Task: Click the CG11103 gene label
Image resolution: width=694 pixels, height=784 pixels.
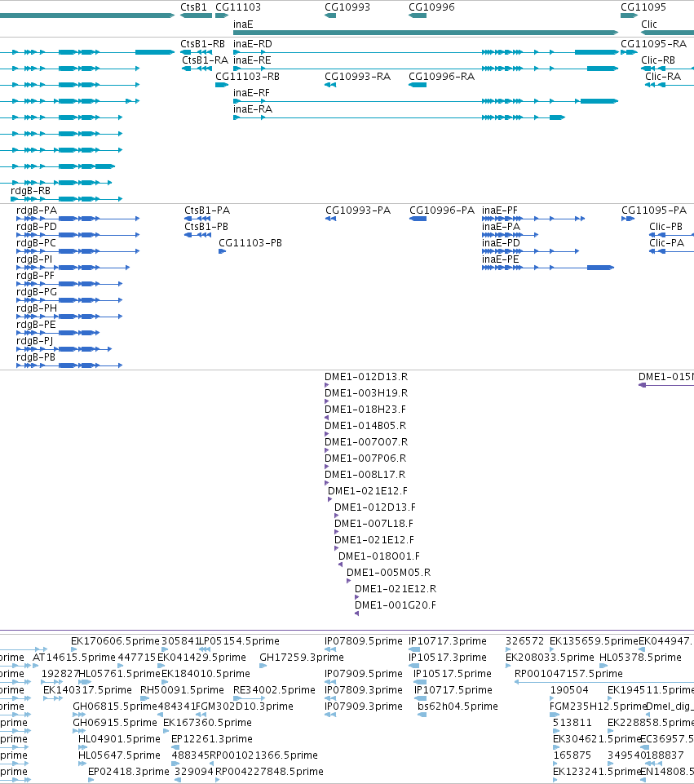Action: tap(238, 7)
